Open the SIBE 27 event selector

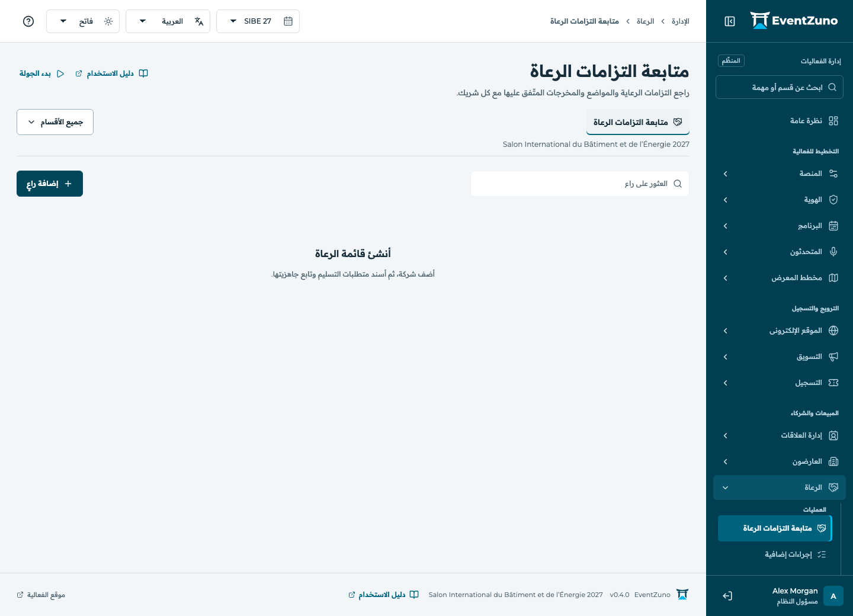pos(258,21)
